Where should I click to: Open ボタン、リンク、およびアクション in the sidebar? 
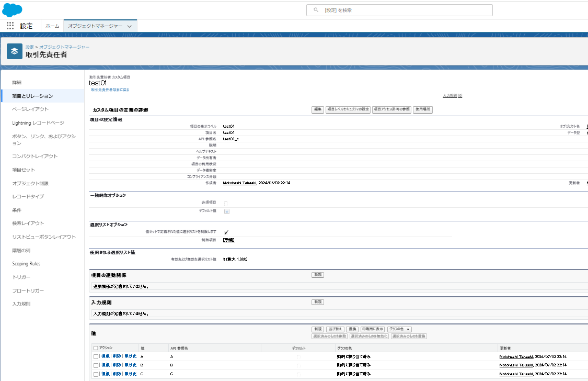[44, 140]
